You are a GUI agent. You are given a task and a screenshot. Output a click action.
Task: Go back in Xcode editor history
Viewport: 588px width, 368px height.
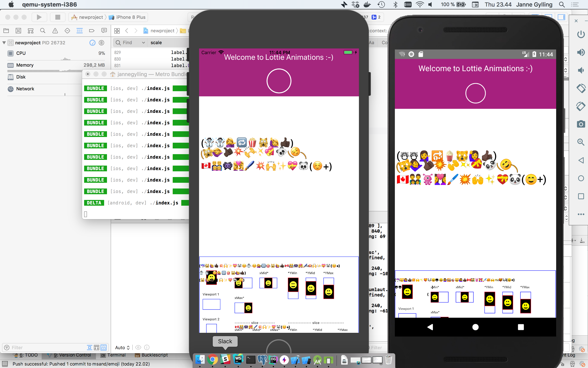(127, 31)
